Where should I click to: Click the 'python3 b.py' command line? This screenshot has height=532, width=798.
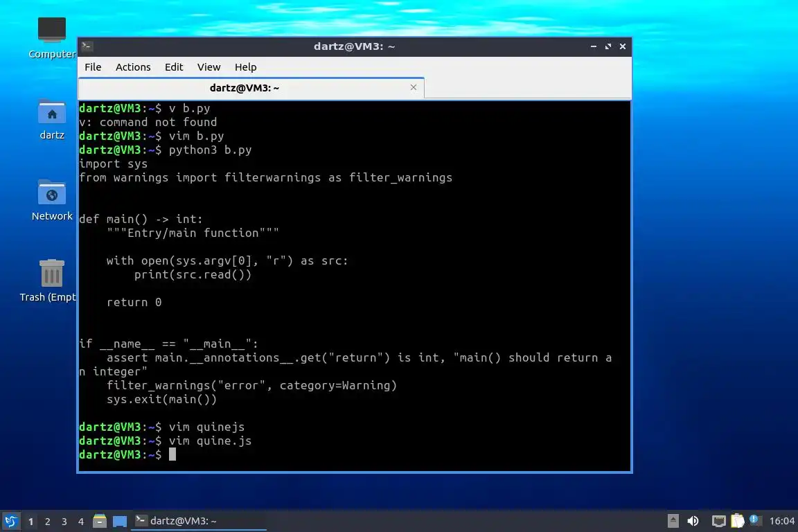(x=210, y=150)
